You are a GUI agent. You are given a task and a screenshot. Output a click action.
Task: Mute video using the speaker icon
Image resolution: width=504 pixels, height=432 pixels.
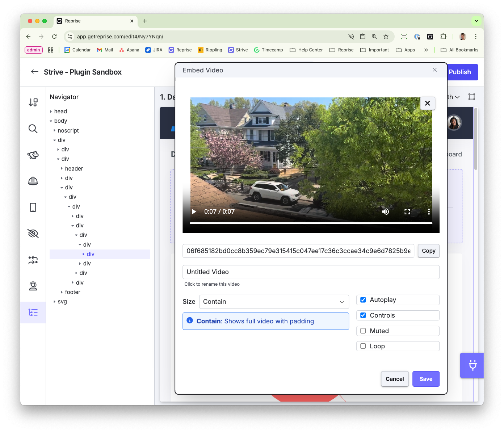386,211
